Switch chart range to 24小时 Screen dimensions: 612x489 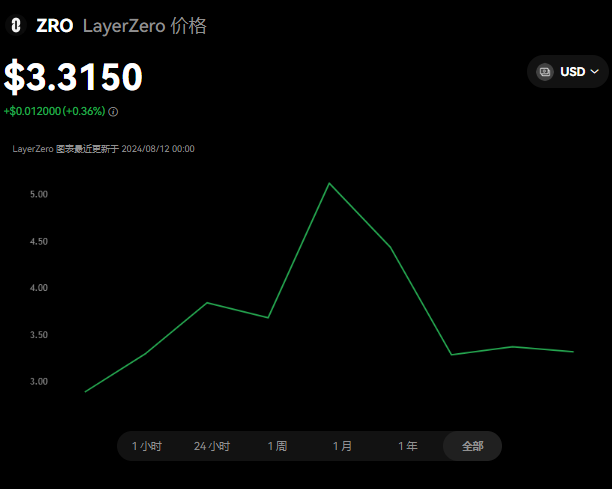[x=212, y=446]
